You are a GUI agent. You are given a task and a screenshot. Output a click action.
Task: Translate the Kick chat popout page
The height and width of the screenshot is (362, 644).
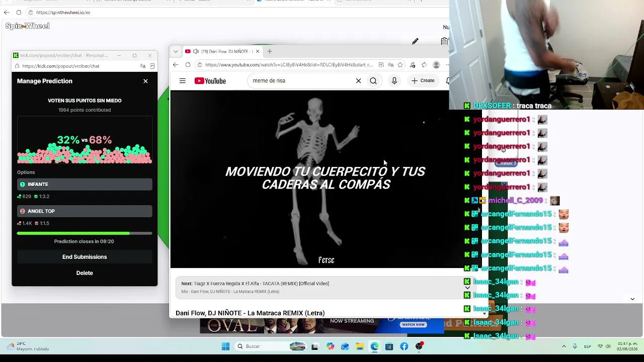(143, 66)
